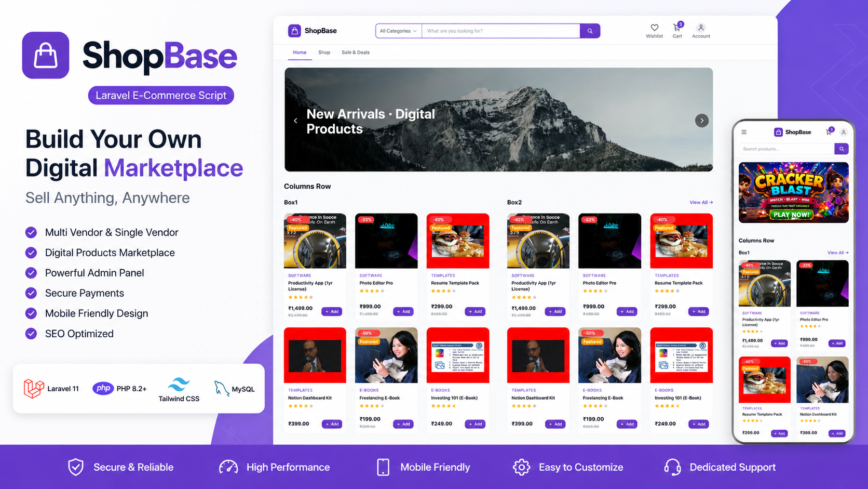868x489 pixels.
Task: Click 'Sell Anything, Anywhere' tagline
Action: coord(107,198)
